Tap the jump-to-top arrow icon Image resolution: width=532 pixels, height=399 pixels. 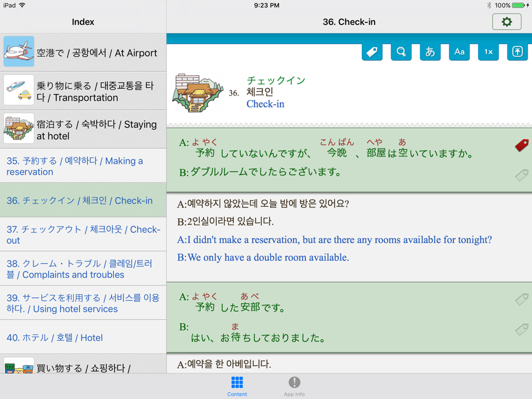(518, 52)
